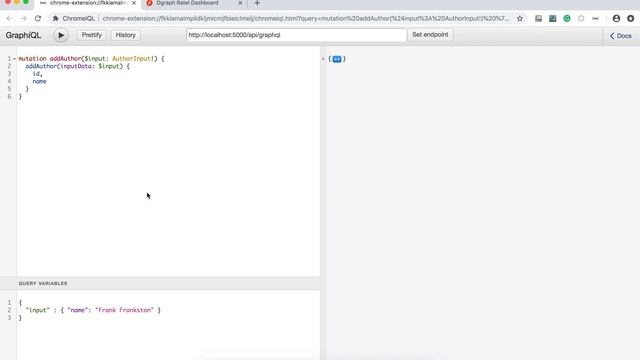This screenshot has width=640, height=360.
Task: Open a new browser tab
Action: pyautogui.click(x=257, y=3)
